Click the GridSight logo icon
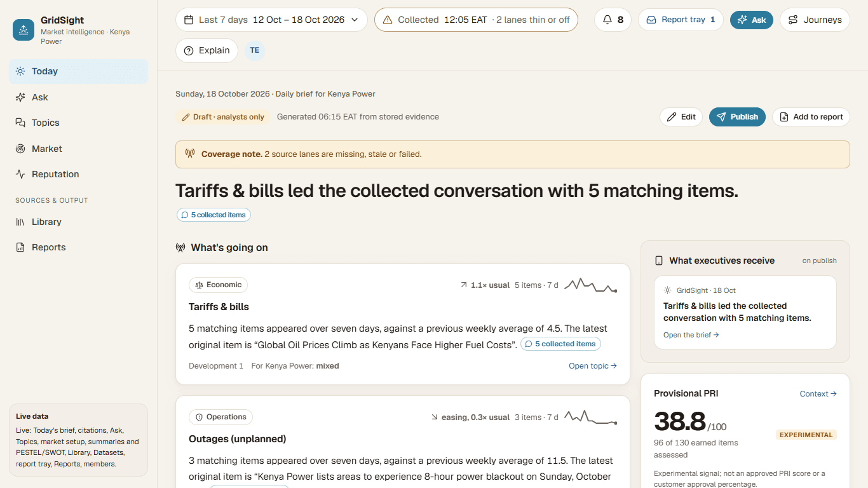Image resolution: width=868 pixels, height=488 pixels. pyautogui.click(x=24, y=30)
